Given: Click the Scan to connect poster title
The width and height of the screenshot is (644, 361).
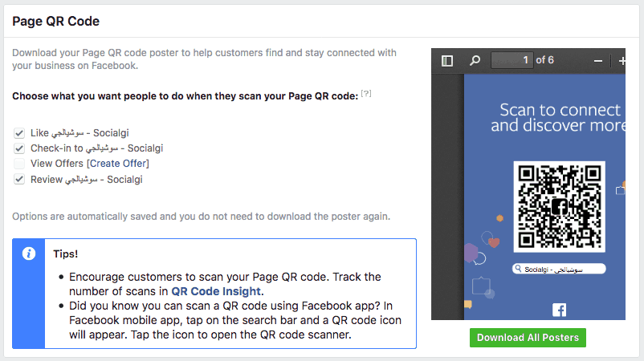Looking at the screenshot, I should (558, 118).
